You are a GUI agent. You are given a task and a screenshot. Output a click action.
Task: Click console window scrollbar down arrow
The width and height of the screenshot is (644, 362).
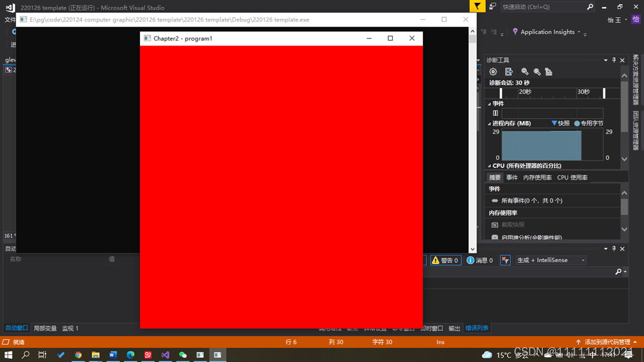(472, 249)
